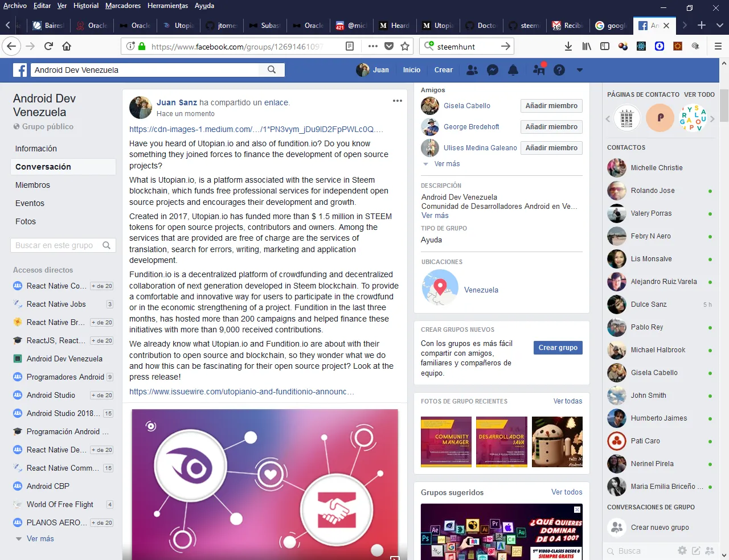
Task: Open React Native Jobs shortcut
Action: [x=56, y=304]
